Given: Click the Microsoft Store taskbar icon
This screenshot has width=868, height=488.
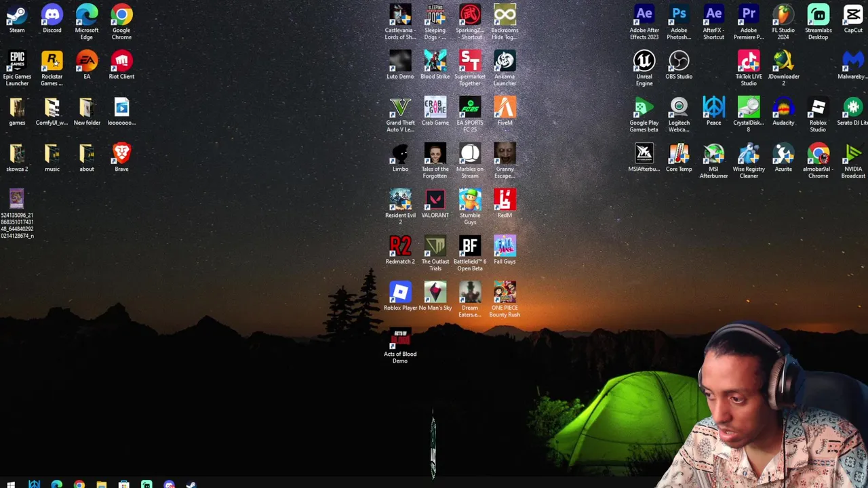Looking at the screenshot, I should [123, 484].
